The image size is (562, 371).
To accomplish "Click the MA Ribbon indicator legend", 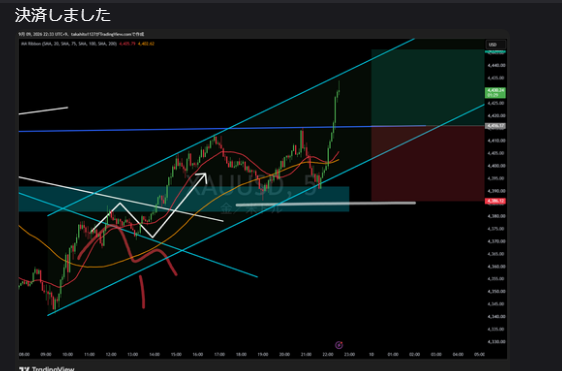I will point(69,44).
